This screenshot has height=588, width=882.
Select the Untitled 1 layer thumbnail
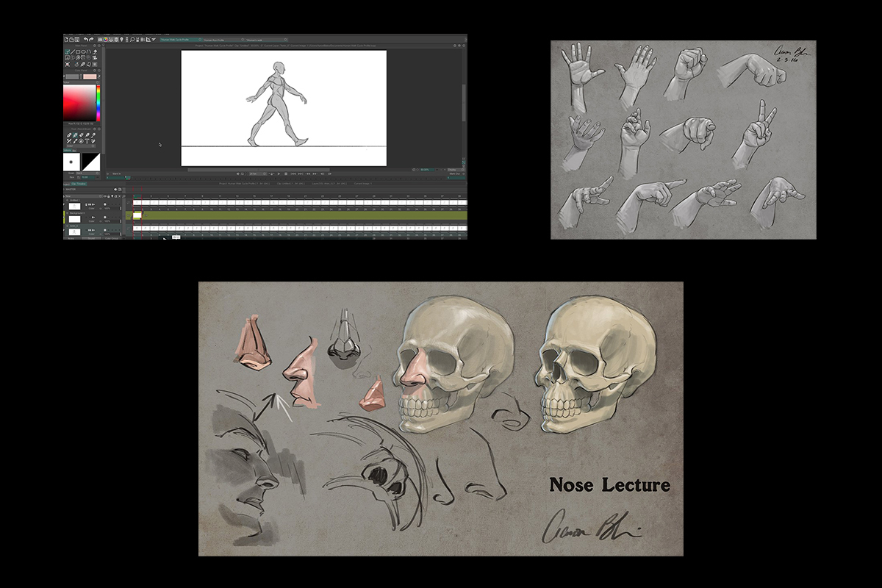point(74,207)
